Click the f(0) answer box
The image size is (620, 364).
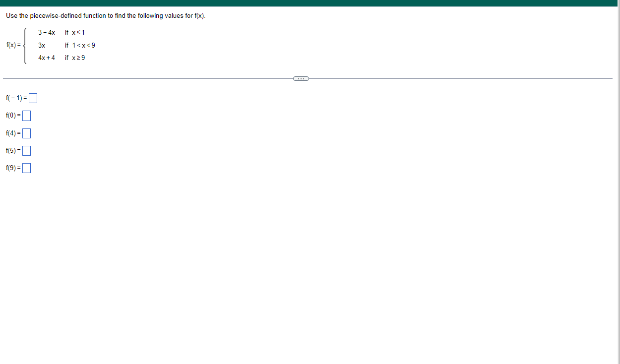click(x=26, y=116)
